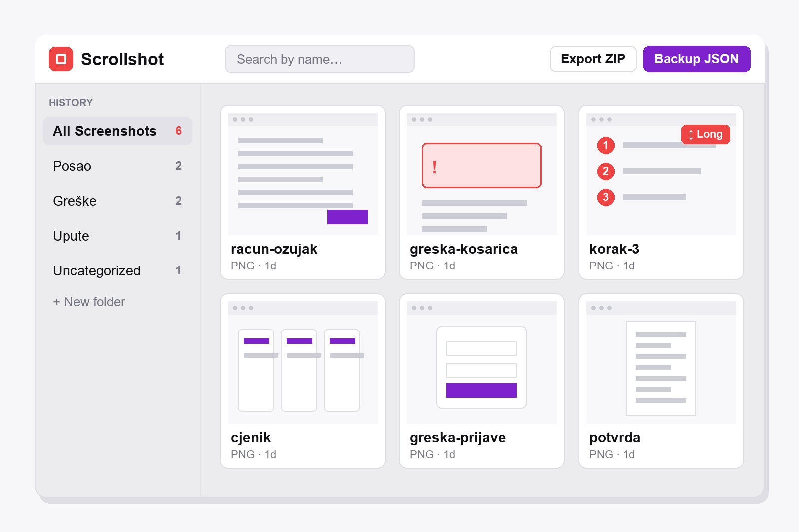This screenshot has width=799, height=532.
Task: Click the racun-ozujak file name
Action: (274, 249)
